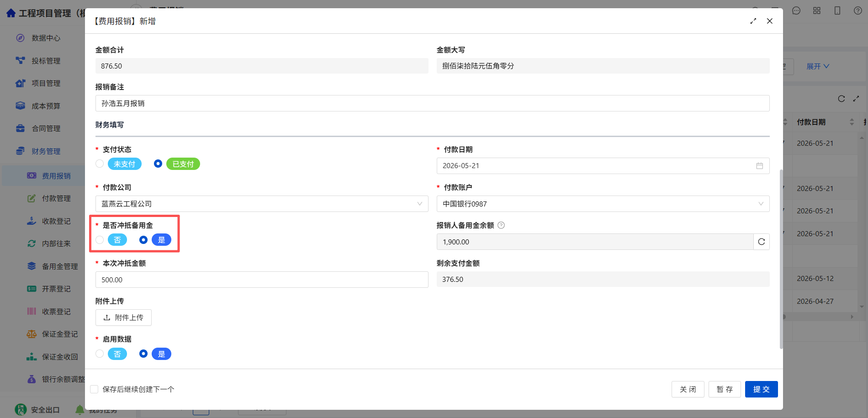Click background date cell 2026-04-27
Screen dimensions: 868x418
pyautogui.click(x=815, y=301)
